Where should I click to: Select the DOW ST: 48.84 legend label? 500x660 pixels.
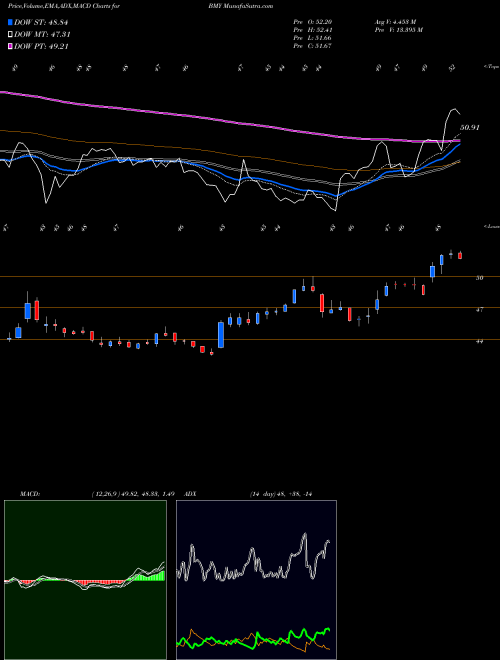pyautogui.click(x=41, y=22)
